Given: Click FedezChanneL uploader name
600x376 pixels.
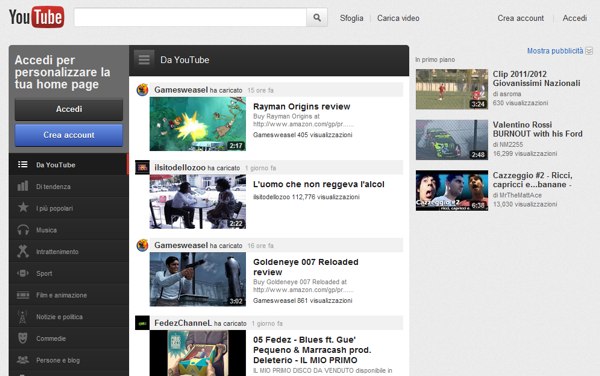Looking at the screenshot, I should [x=183, y=323].
